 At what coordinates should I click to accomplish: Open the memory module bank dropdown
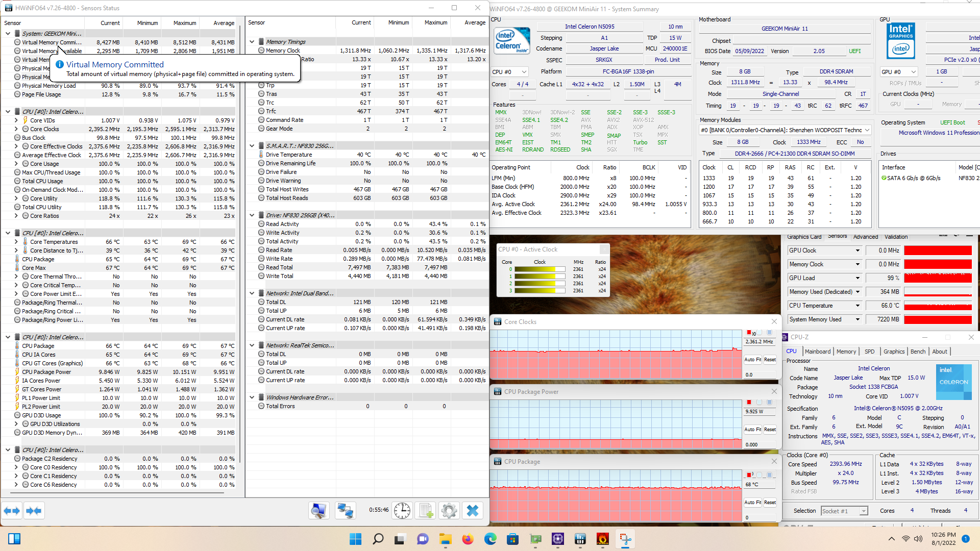(x=785, y=130)
